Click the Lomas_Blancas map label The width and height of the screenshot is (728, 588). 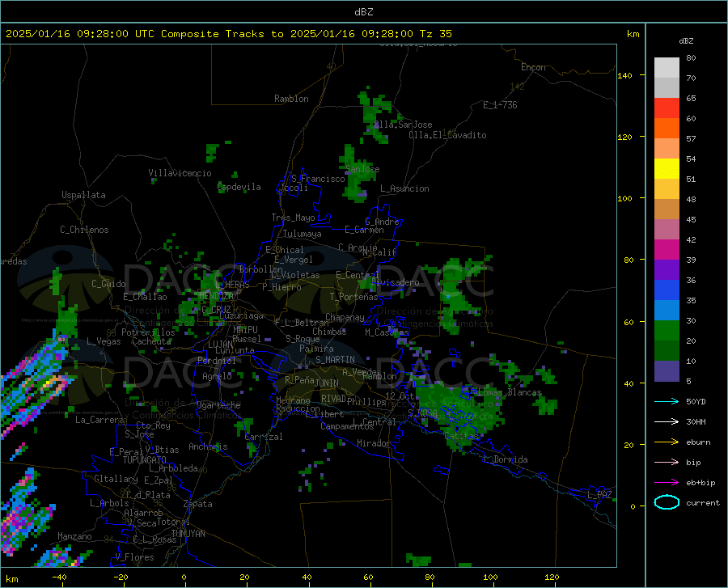[510, 392]
